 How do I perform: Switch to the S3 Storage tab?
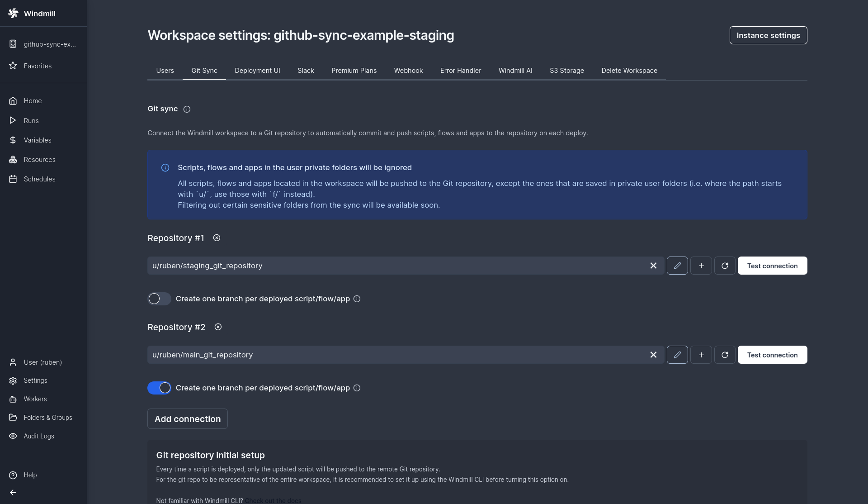[567, 71]
